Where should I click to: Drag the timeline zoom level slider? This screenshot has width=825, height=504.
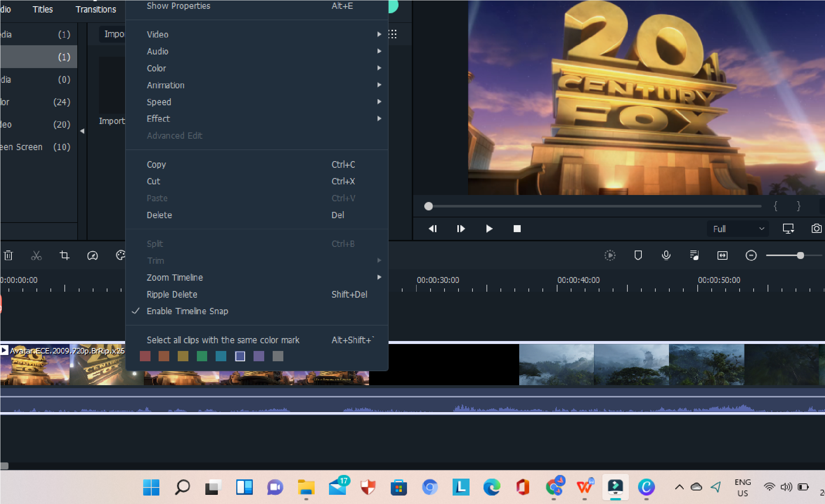[x=800, y=255]
